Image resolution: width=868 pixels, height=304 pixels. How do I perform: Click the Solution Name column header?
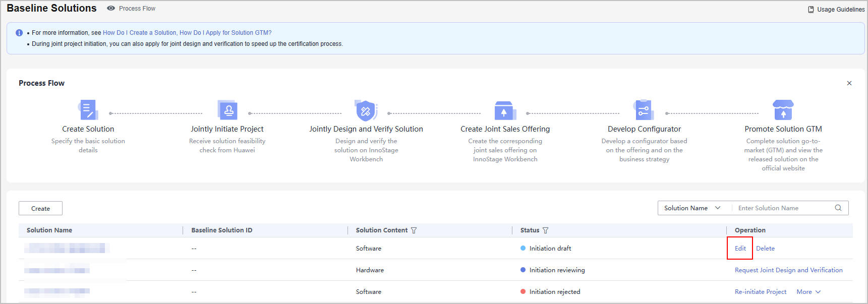click(49, 230)
